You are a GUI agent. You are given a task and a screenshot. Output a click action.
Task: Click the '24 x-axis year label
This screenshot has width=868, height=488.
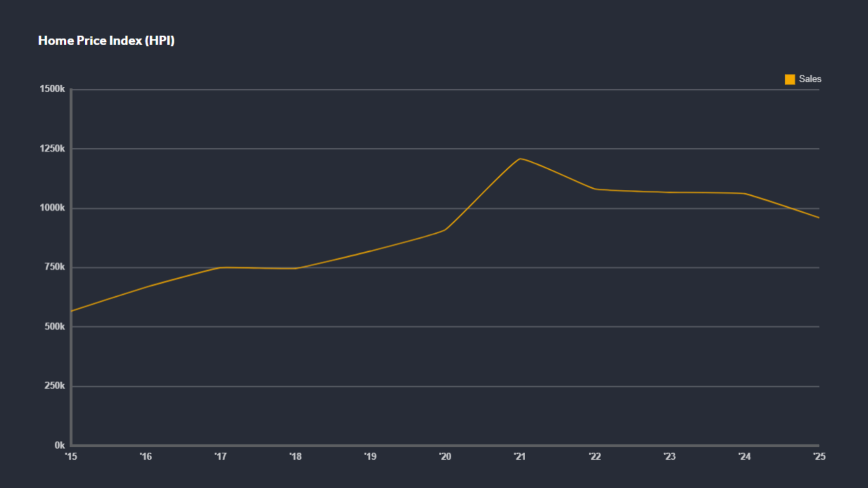pyautogui.click(x=745, y=456)
